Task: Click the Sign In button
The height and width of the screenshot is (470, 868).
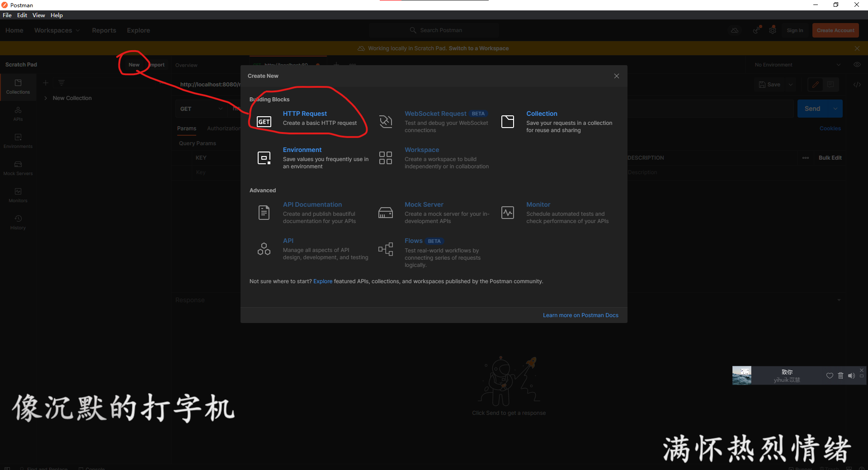Action: tap(795, 30)
